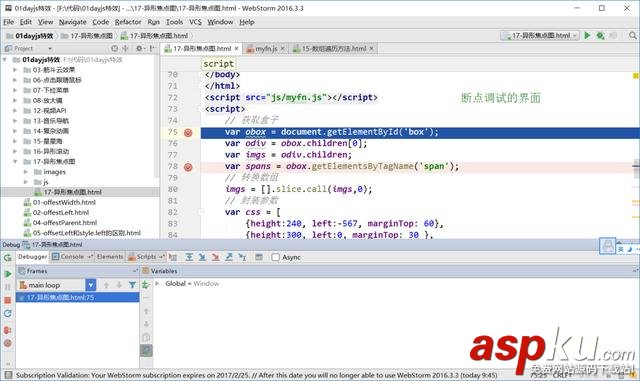Click the pause program icon in Debug panel
This screenshot has height=381, width=640.
(x=8, y=287)
